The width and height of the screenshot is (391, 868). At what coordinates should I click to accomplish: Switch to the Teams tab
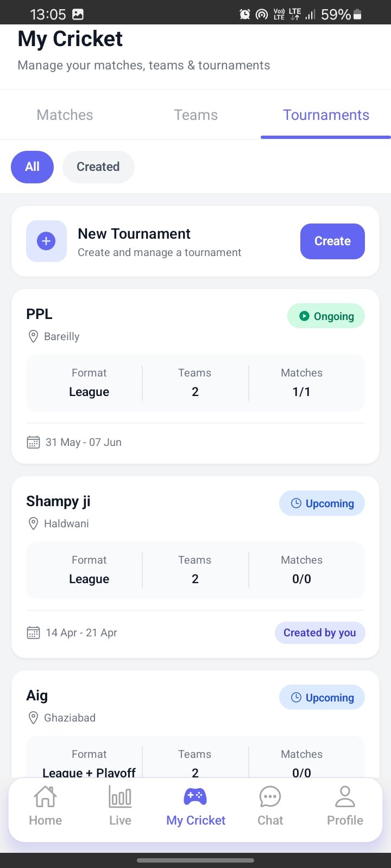click(195, 115)
